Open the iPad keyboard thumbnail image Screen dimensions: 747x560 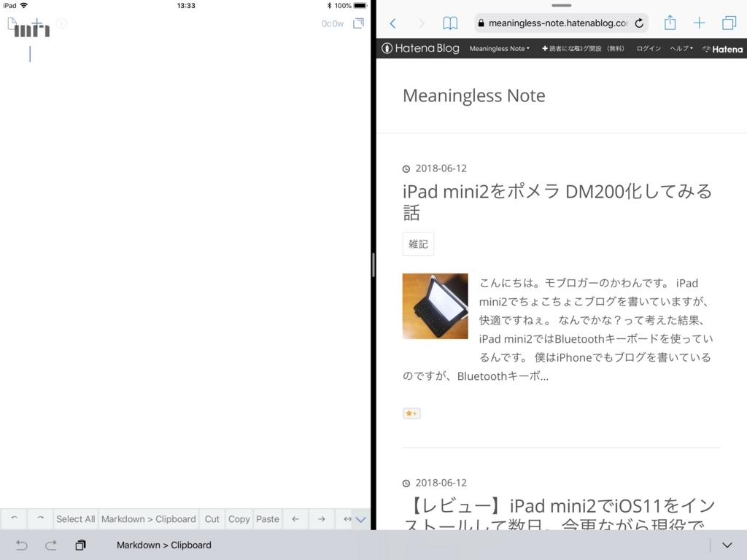click(x=435, y=306)
